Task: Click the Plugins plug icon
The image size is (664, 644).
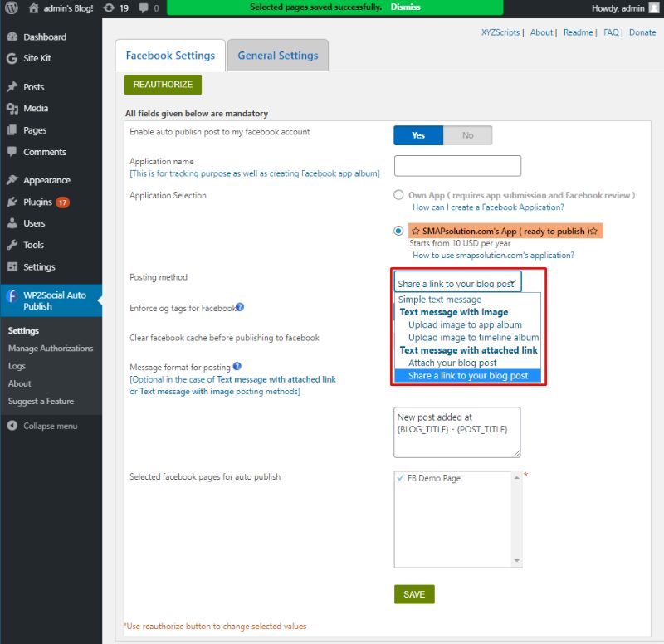Action: tap(12, 202)
